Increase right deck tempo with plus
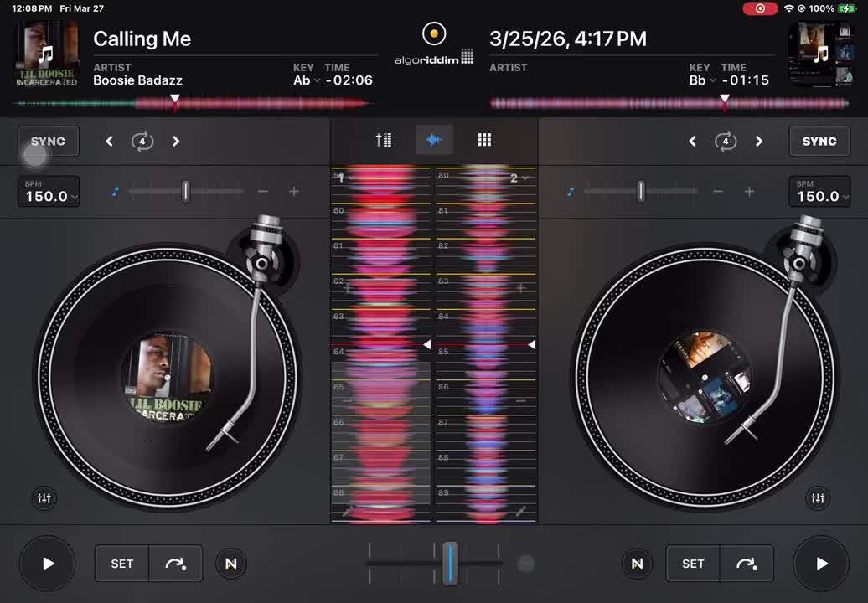868x603 pixels. (x=749, y=192)
